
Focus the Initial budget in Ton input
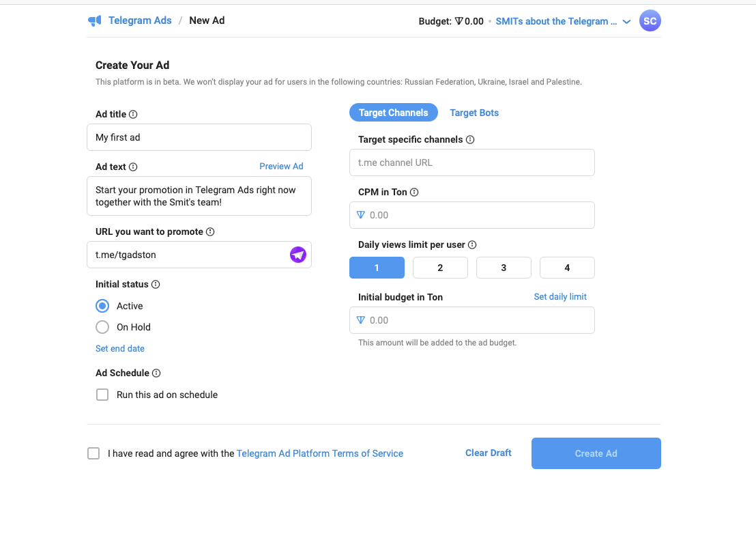pyautogui.click(x=472, y=320)
